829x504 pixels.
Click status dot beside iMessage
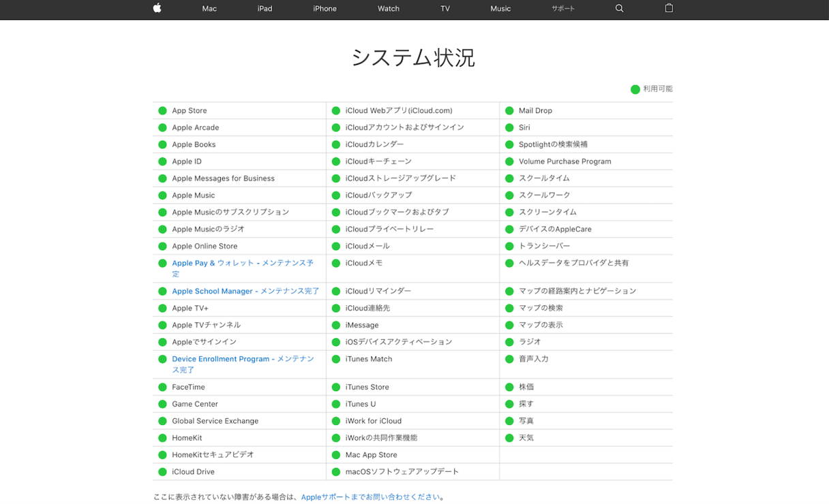[x=336, y=325]
